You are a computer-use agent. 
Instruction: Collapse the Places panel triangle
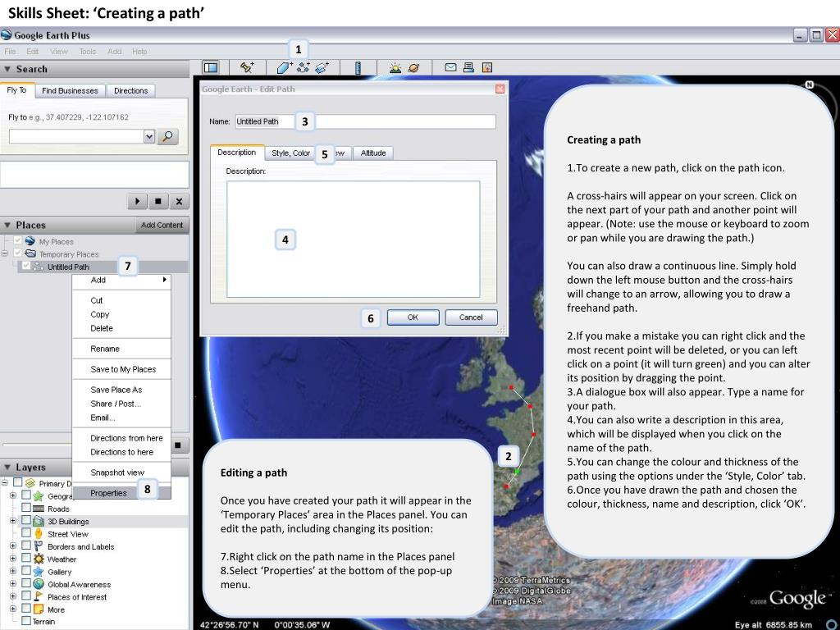(x=7, y=225)
